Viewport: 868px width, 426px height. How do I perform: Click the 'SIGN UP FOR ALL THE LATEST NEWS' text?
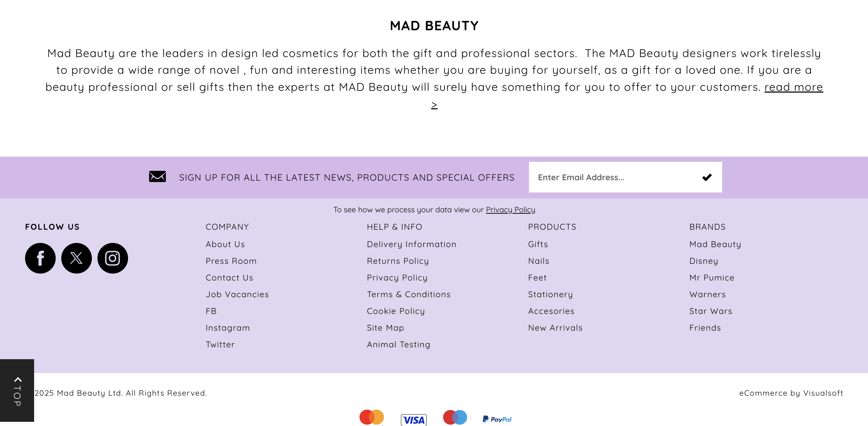click(347, 177)
